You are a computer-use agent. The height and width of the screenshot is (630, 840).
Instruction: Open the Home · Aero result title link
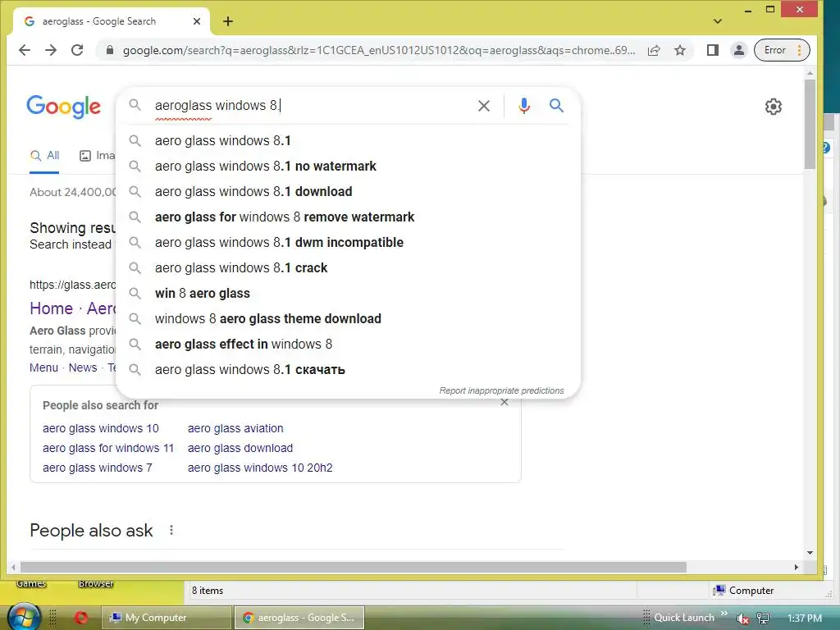coord(72,308)
